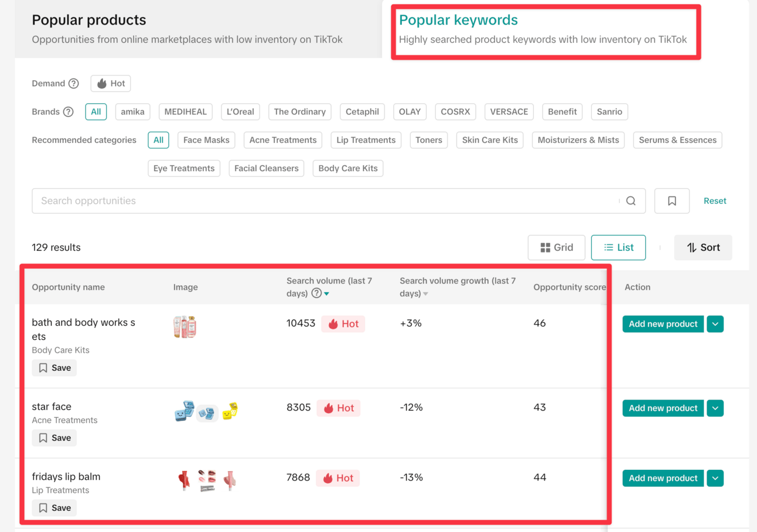
Task: Click the search volume help icon
Action: (x=316, y=293)
